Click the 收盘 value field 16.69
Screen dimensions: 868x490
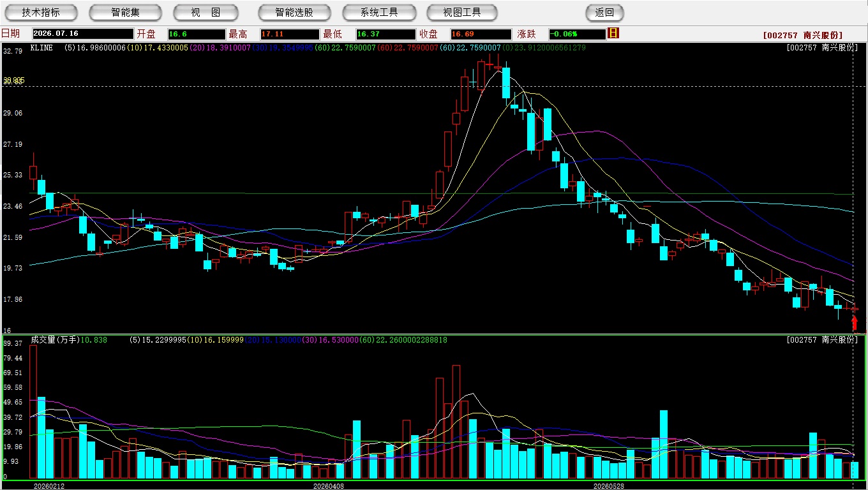point(481,34)
